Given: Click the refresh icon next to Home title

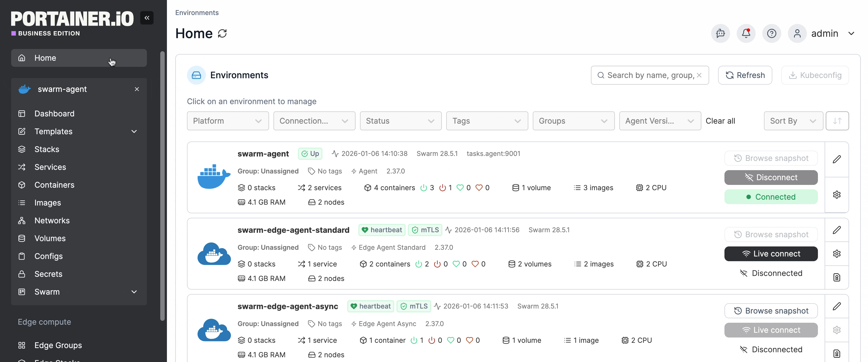Looking at the screenshot, I should click(222, 33).
